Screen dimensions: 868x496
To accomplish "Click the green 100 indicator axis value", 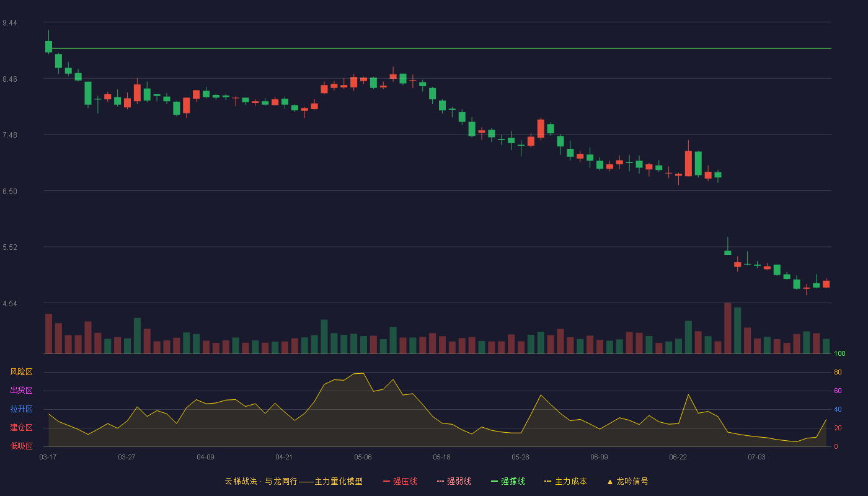I will (x=839, y=354).
